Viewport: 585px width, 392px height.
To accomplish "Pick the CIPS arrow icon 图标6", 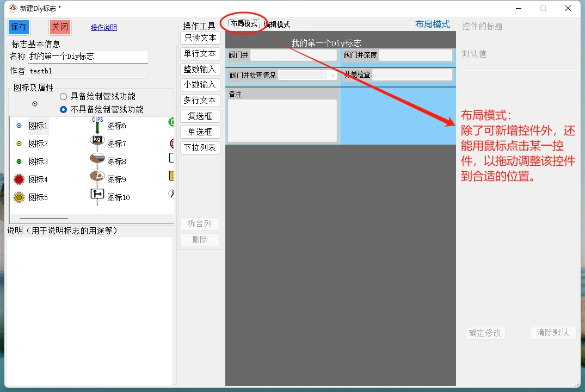I will 97,126.
